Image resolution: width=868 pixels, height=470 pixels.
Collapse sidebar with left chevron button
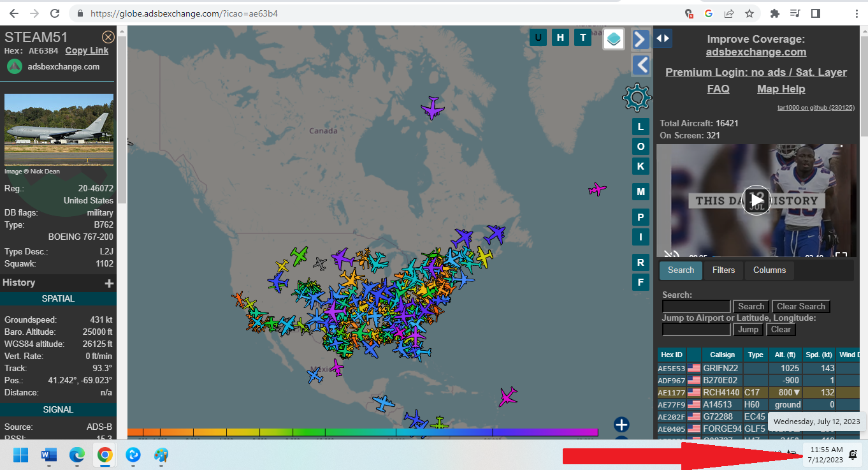(x=640, y=65)
